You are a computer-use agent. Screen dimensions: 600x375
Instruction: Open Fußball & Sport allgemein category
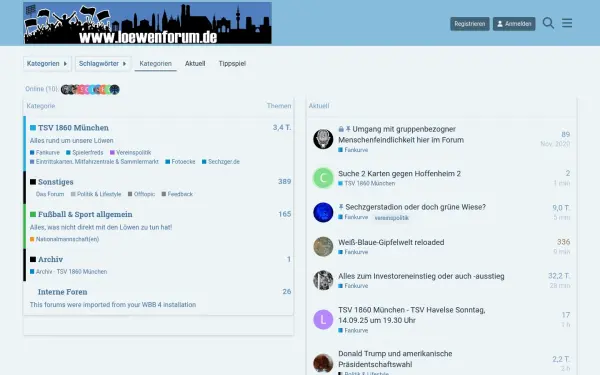(x=85, y=214)
